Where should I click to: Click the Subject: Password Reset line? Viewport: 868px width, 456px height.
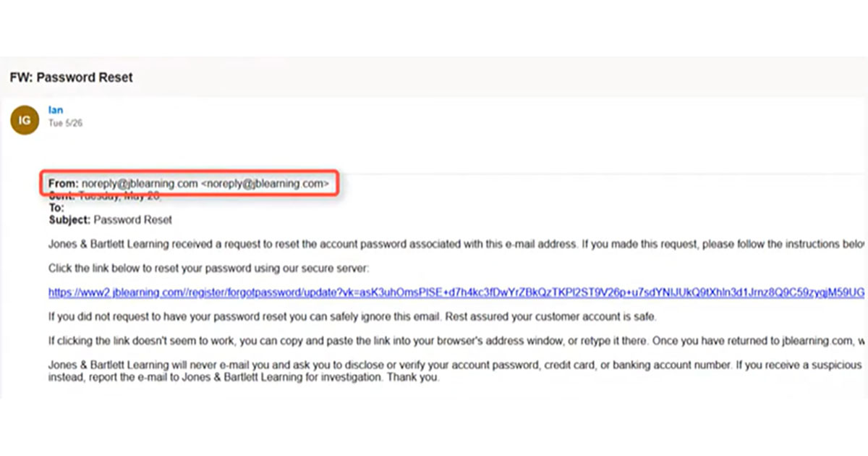[110, 219]
